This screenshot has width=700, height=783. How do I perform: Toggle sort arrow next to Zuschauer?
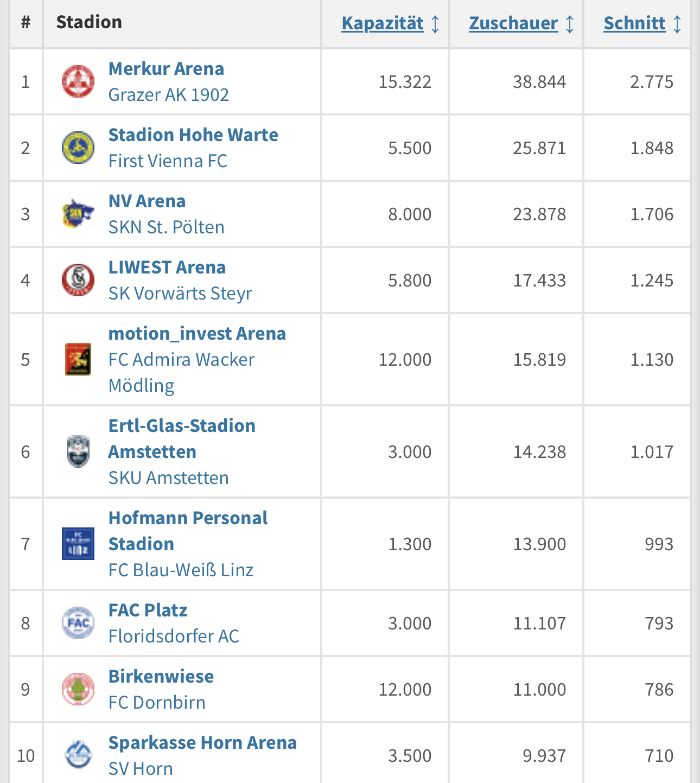(570, 24)
